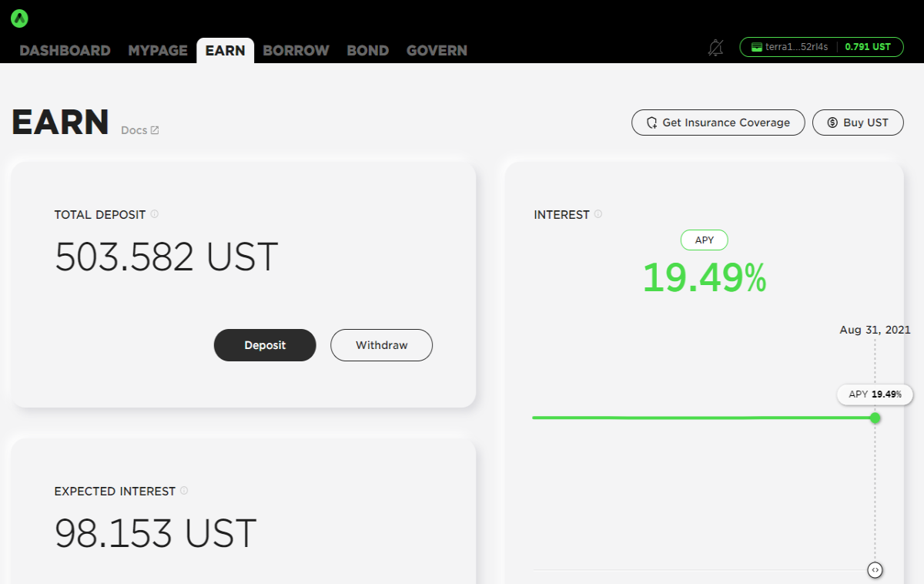This screenshot has height=584, width=924.
Task: Click the EARN page heading
Action: pos(60,123)
